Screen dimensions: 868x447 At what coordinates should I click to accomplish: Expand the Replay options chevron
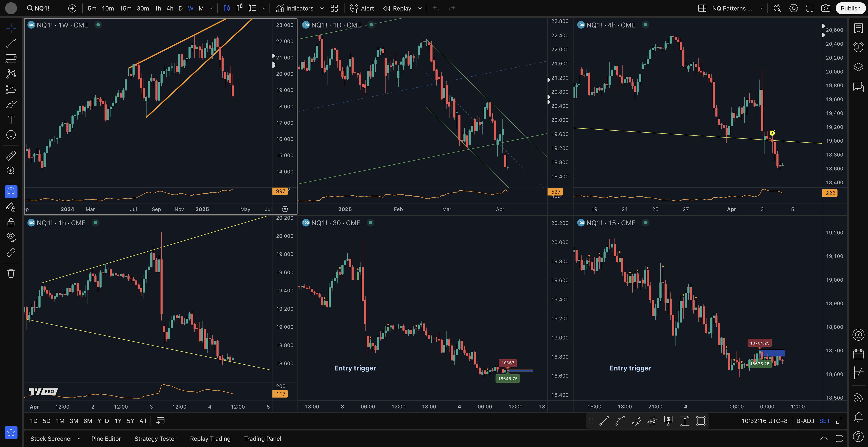click(420, 8)
